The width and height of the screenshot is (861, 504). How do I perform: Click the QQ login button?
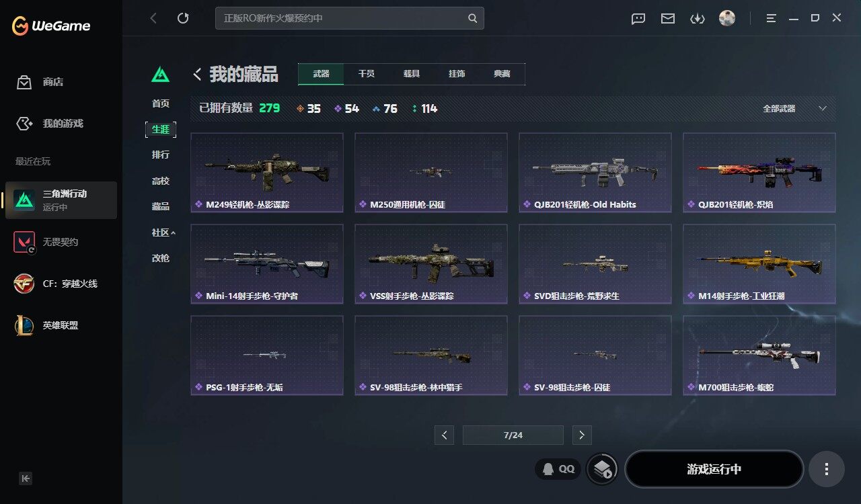click(x=558, y=469)
